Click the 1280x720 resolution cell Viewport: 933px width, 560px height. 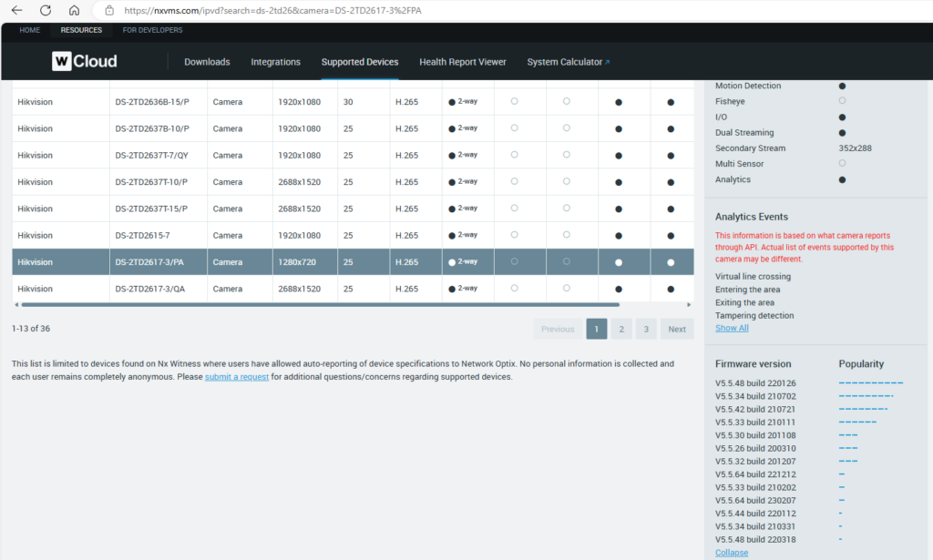click(x=304, y=262)
